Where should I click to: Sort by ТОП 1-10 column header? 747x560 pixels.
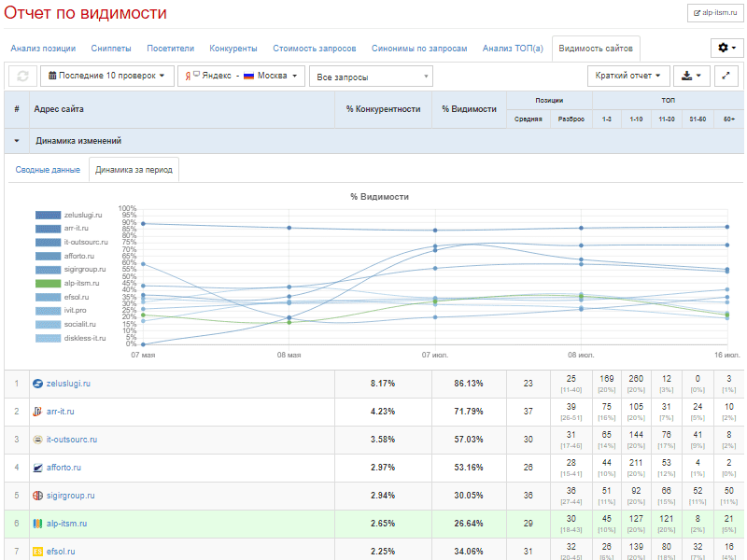(637, 119)
